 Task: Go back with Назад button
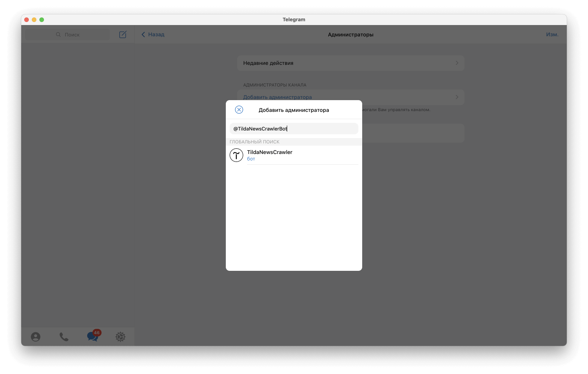[x=153, y=34]
